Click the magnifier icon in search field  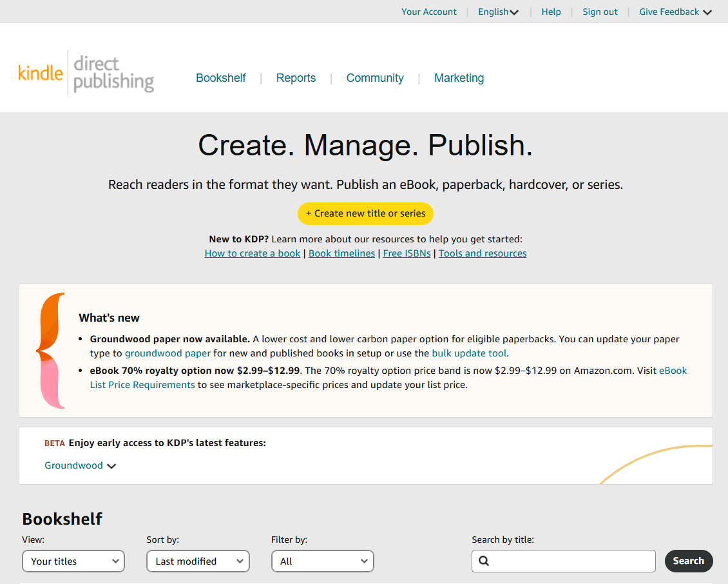[x=484, y=561]
